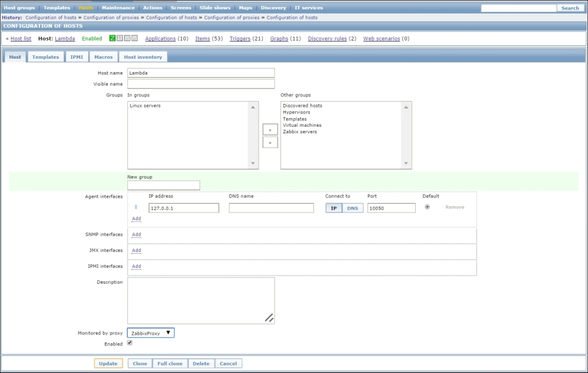The width and height of the screenshot is (588, 373).
Task: Move selected group into In groups
Action: [270, 130]
